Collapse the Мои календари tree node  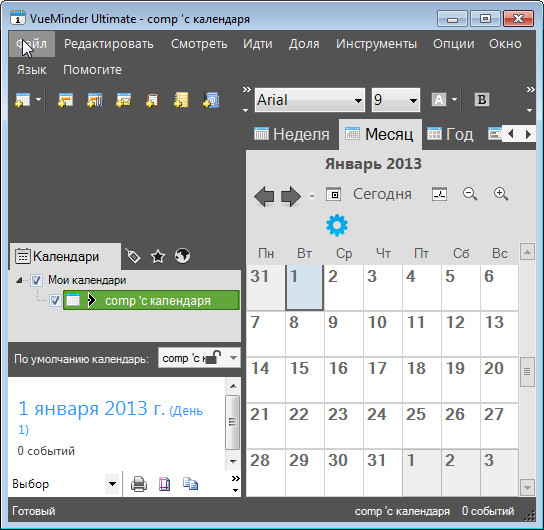point(19,280)
